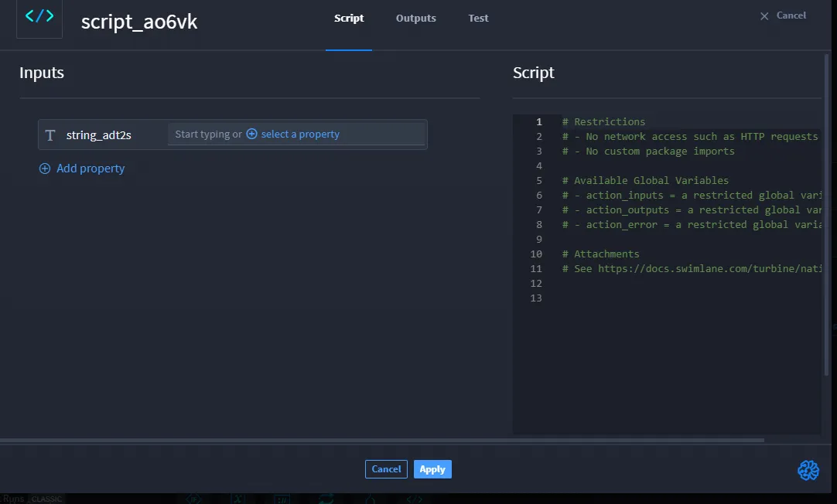This screenshot has width=837, height=504.
Task: Click the 'select a property' link
Action: pos(300,134)
